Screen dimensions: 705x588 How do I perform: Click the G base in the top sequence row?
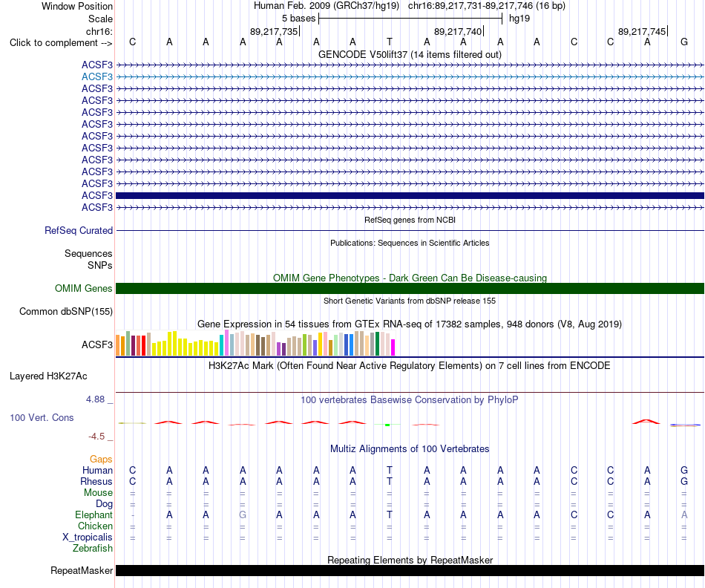point(684,42)
